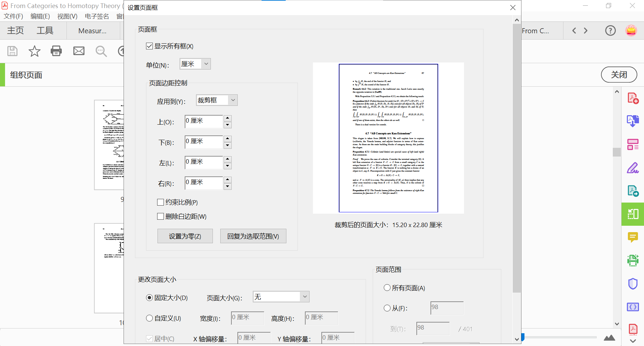
Task: Open the Protect tool shield icon
Action: coord(633,283)
